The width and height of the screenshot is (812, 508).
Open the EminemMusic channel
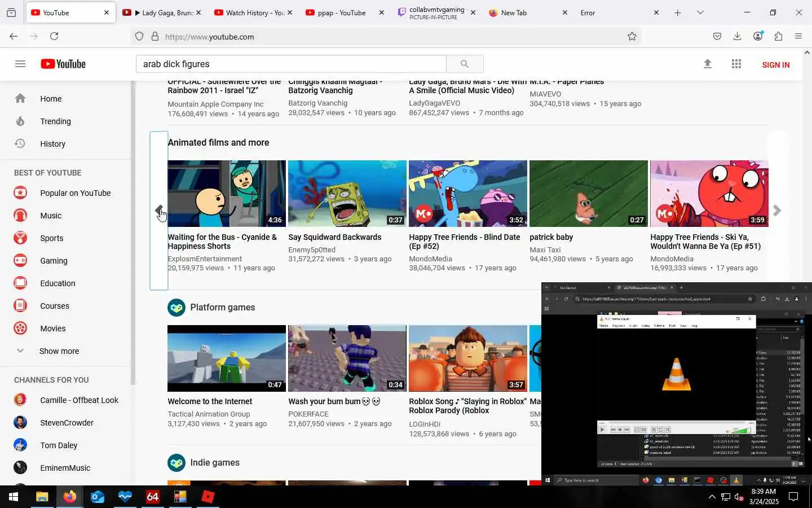[x=65, y=468]
